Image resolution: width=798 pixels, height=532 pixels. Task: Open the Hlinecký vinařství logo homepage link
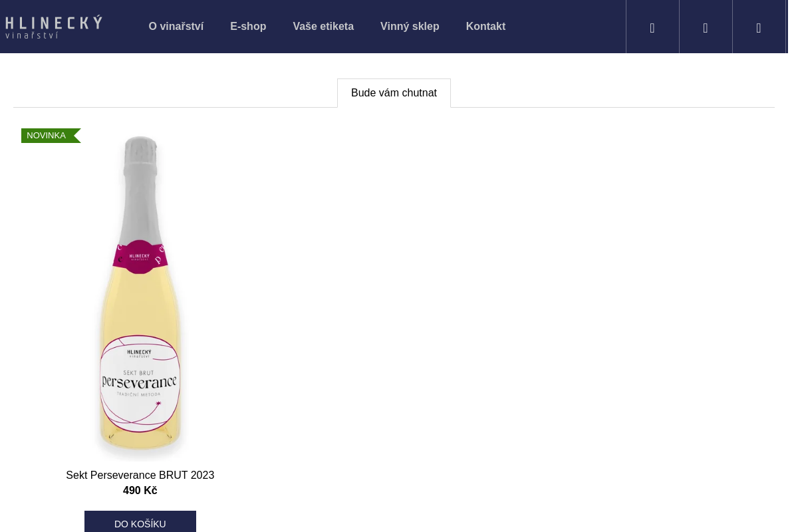[54, 27]
